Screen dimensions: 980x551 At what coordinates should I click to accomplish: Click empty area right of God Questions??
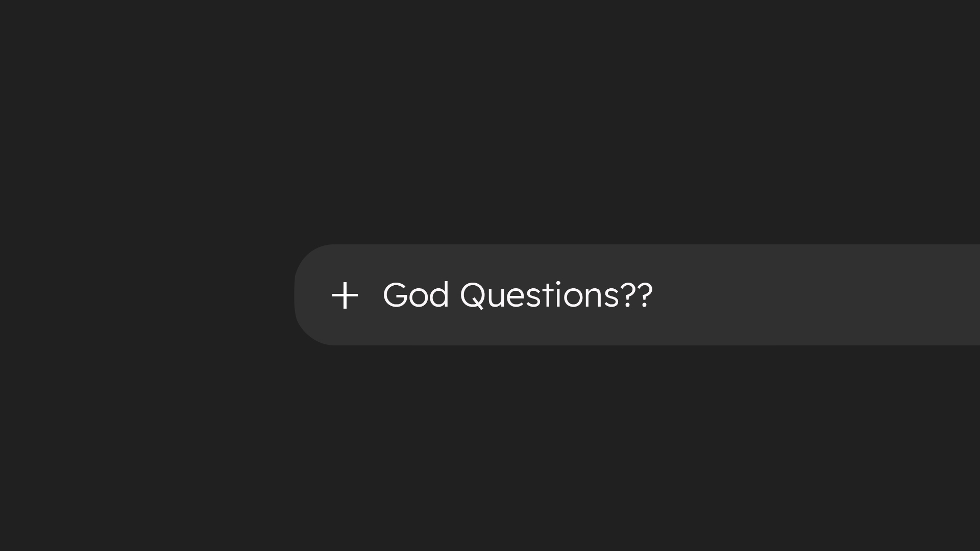point(817,295)
